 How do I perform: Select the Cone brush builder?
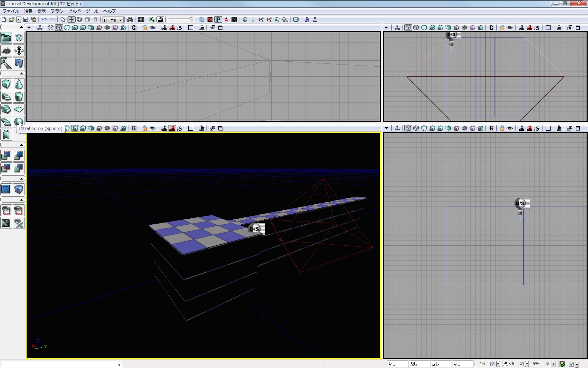point(19,84)
